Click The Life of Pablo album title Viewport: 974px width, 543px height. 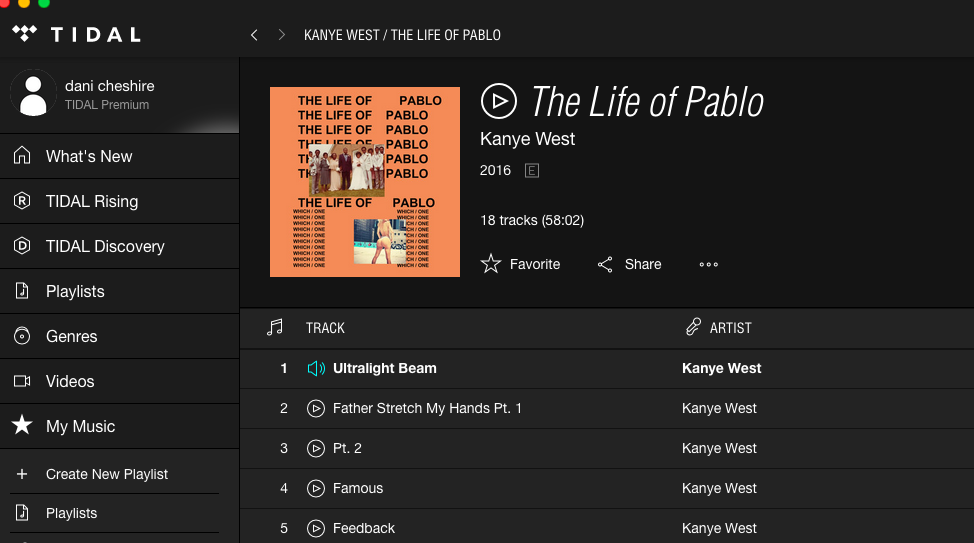[x=647, y=102]
